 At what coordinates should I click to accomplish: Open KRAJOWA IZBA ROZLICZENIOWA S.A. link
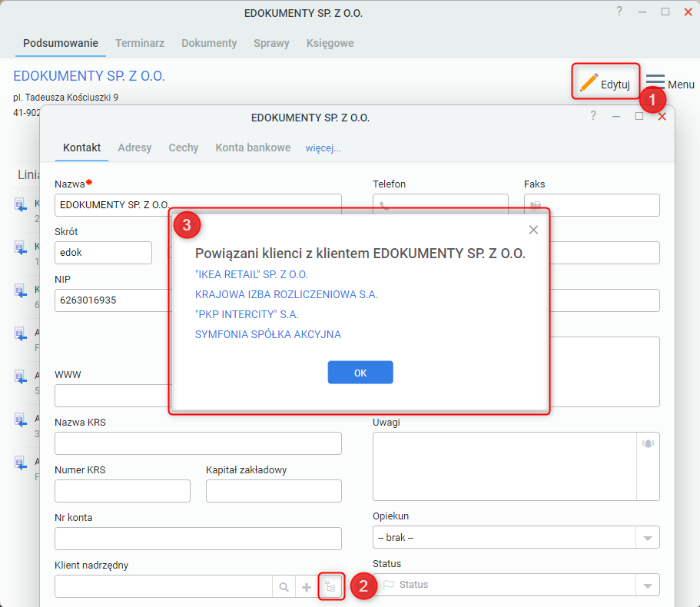(x=286, y=294)
